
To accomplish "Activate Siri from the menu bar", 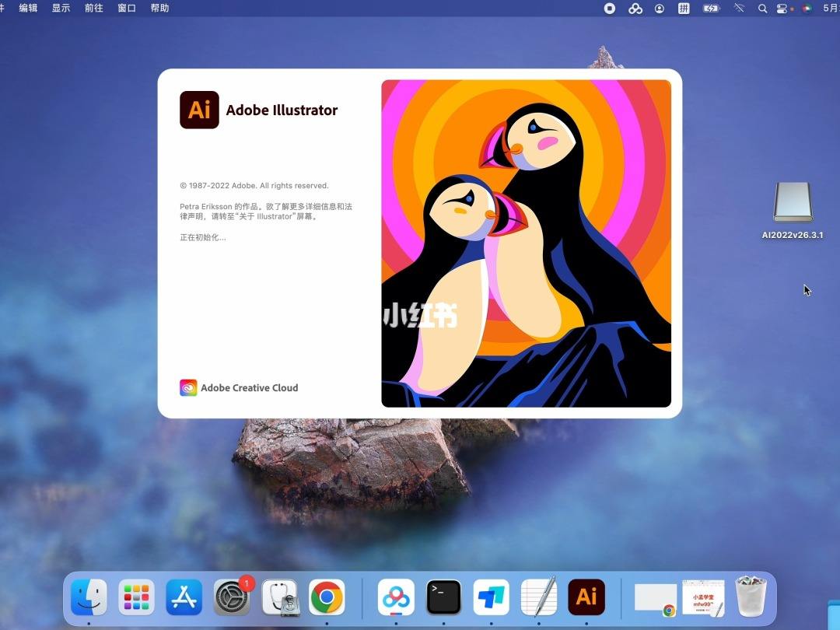I will click(807, 9).
